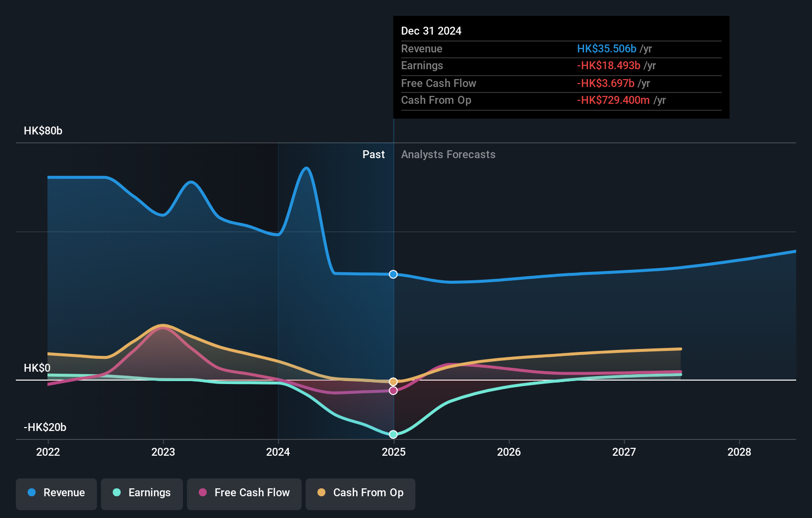This screenshot has height=518, width=812.
Task: Open the Free Cash Flow legend entry
Action: point(244,494)
